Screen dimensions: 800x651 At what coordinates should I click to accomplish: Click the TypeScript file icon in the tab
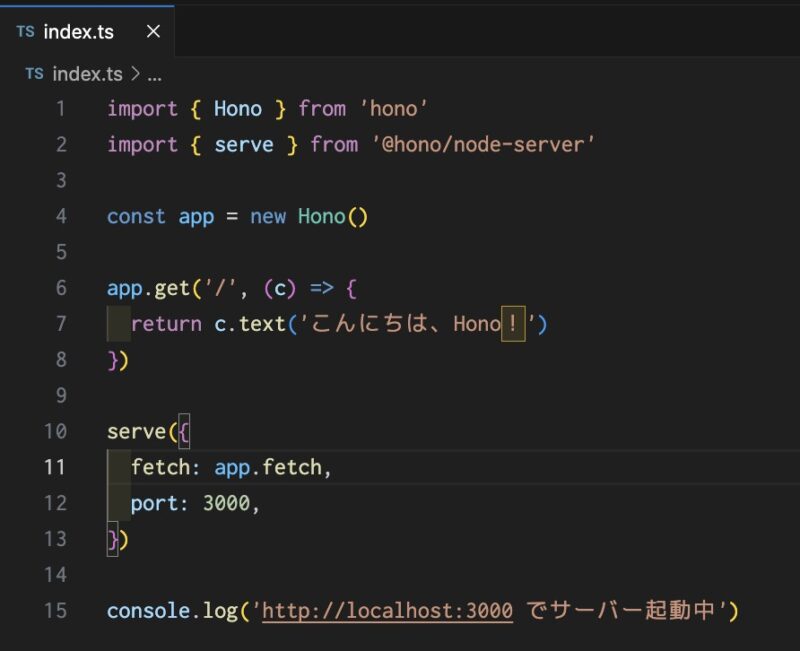pos(25,32)
